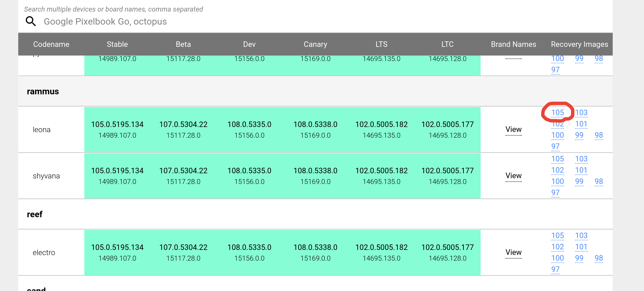View brand names for shyvana
This screenshot has width=644, height=291.
[x=513, y=176]
